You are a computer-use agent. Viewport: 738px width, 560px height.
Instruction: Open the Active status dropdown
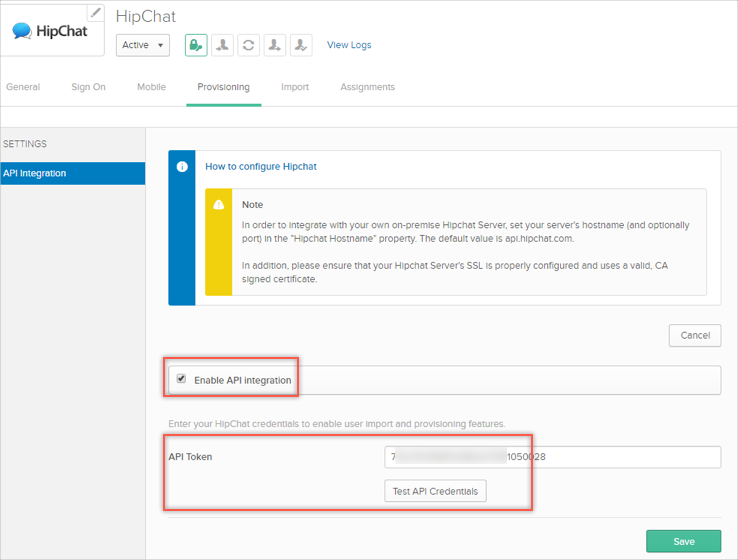pos(143,45)
